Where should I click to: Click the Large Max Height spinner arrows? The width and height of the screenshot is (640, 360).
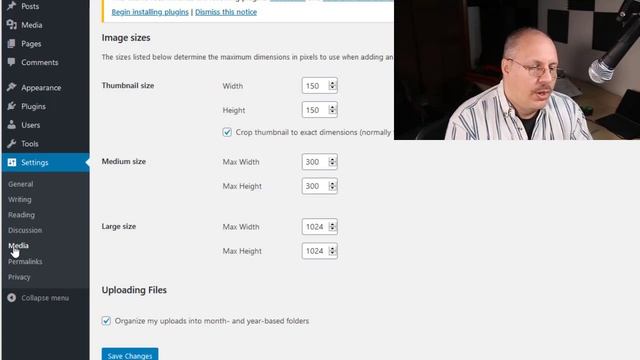332,250
